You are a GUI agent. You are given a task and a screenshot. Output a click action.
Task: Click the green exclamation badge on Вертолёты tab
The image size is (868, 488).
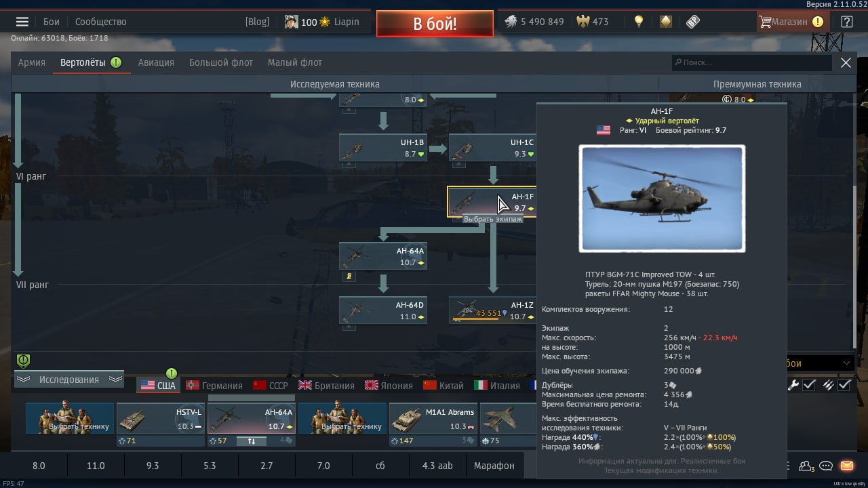116,62
